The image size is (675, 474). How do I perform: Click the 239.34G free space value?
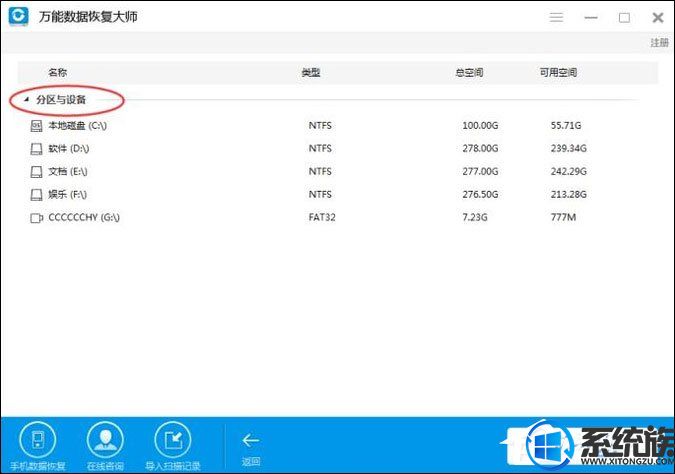pos(569,149)
